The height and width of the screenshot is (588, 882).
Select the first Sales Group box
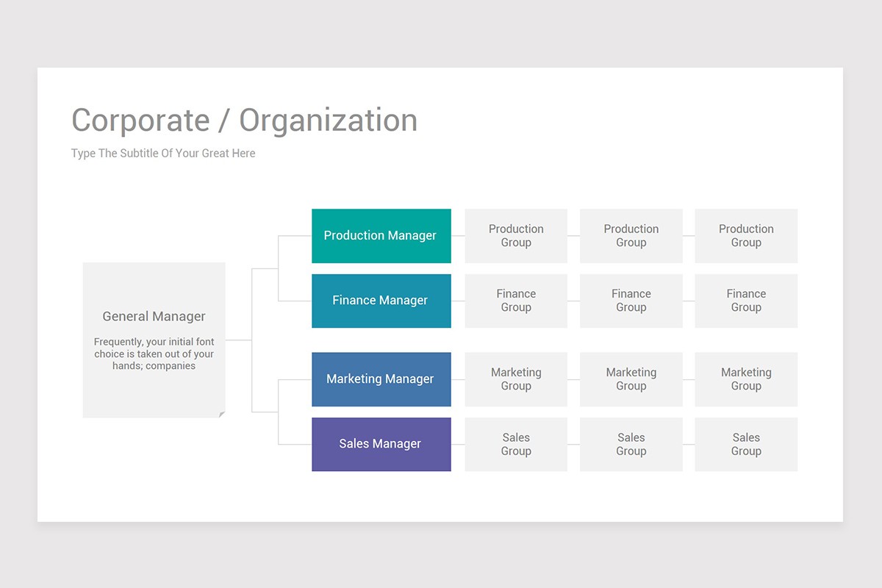click(x=515, y=443)
